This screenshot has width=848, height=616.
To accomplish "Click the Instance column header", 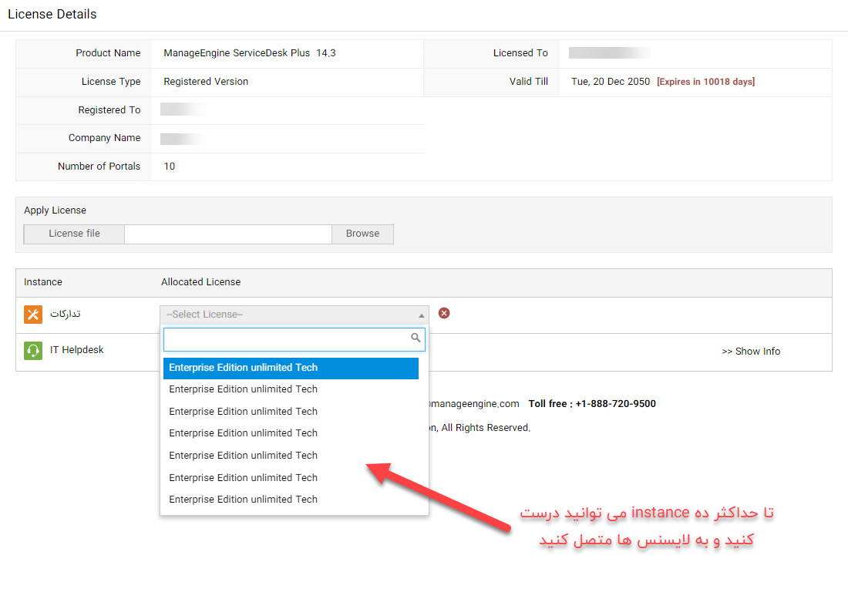I will pyautogui.click(x=42, y=282).
